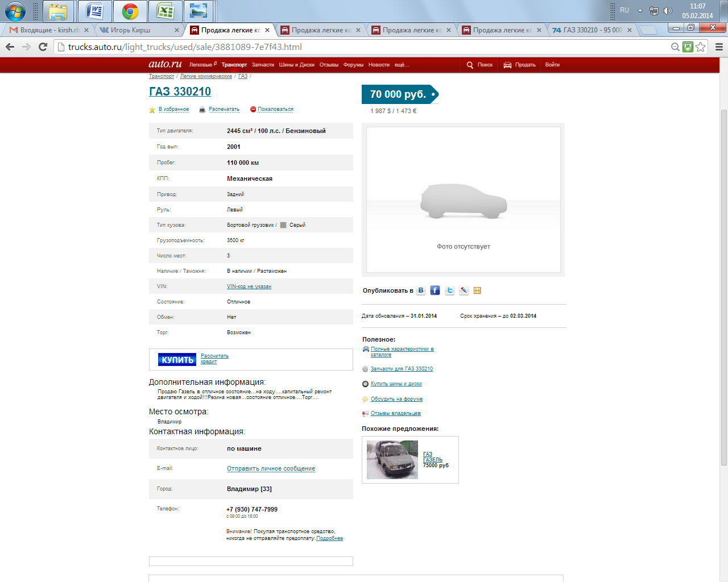Close the active 'Продажа легкие' tab
Image resolution: width=728 pixels, height=582 pixels.
[x=267, y=30]
